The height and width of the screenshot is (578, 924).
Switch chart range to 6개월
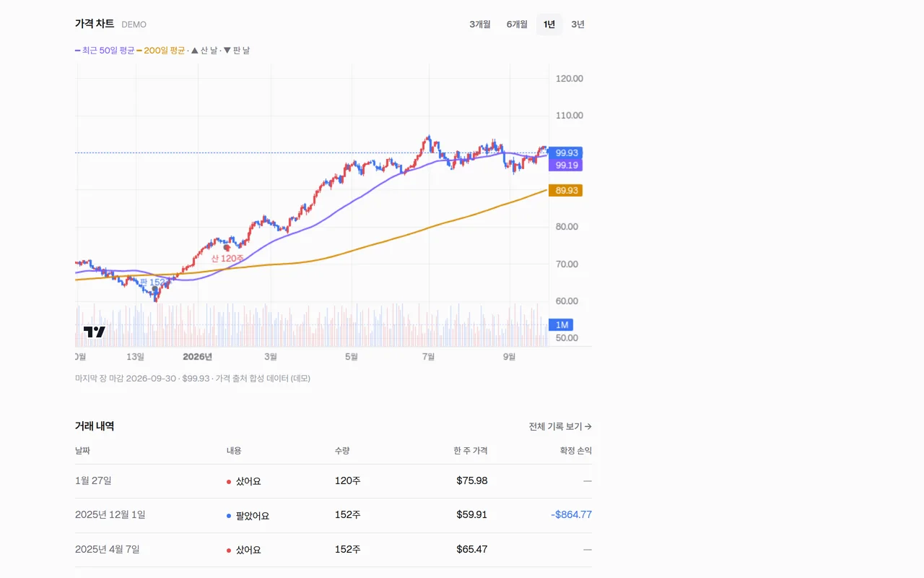point(517,25)
